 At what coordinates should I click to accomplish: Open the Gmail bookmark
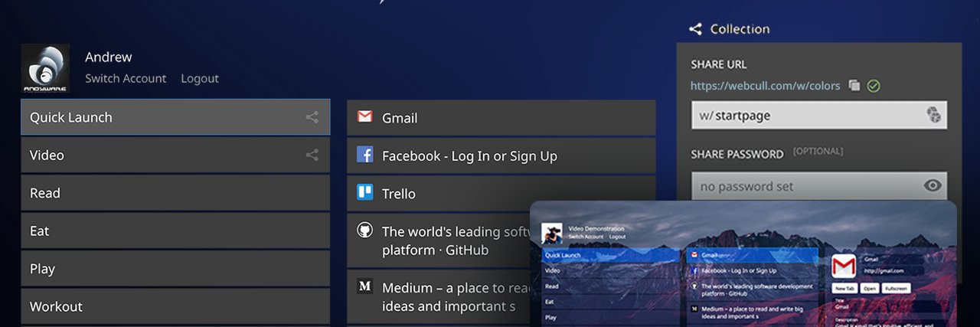[x=501, y=118]
